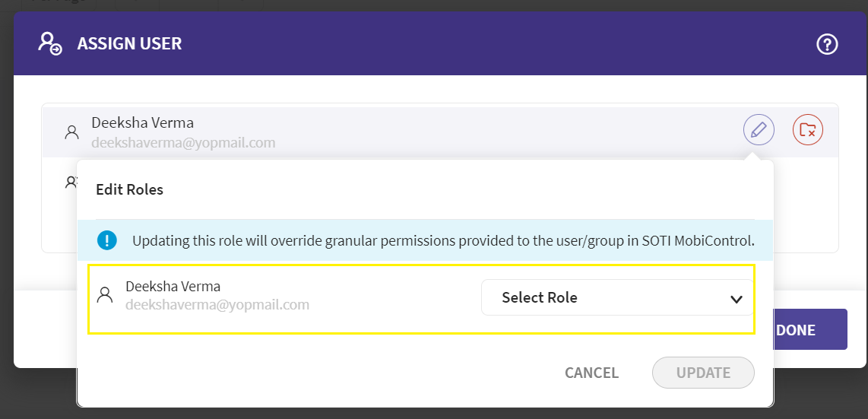868x419 pixels.
Task: Click the blue info exclamation icon
Action: pyautogui.click(x=107, y=241)
